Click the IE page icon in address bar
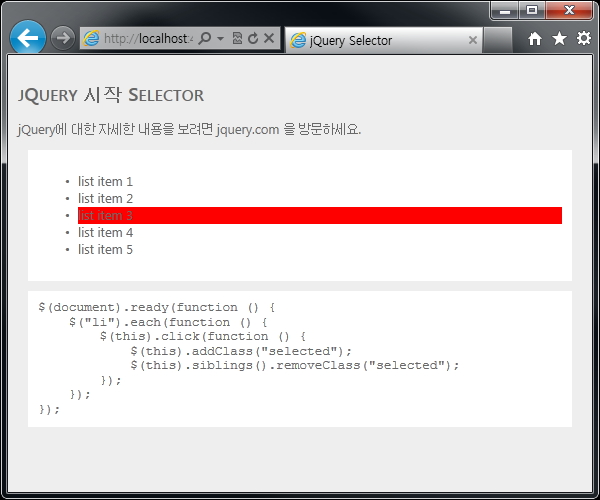This screenshot has width=600, height=500. [x=91, y=38]
